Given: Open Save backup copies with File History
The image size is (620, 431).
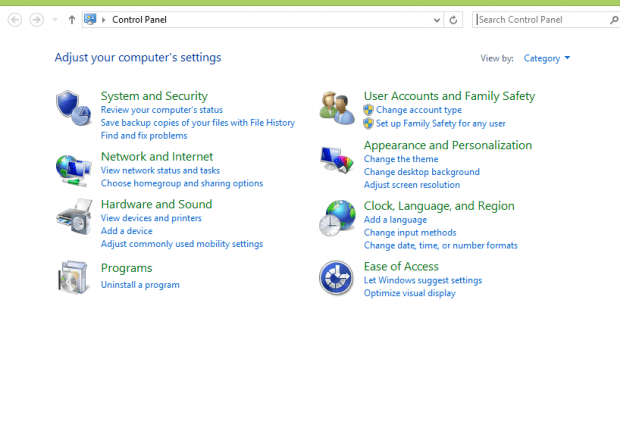Looking at the screenshot, I should pyautogui.click(x=198, y=123).
